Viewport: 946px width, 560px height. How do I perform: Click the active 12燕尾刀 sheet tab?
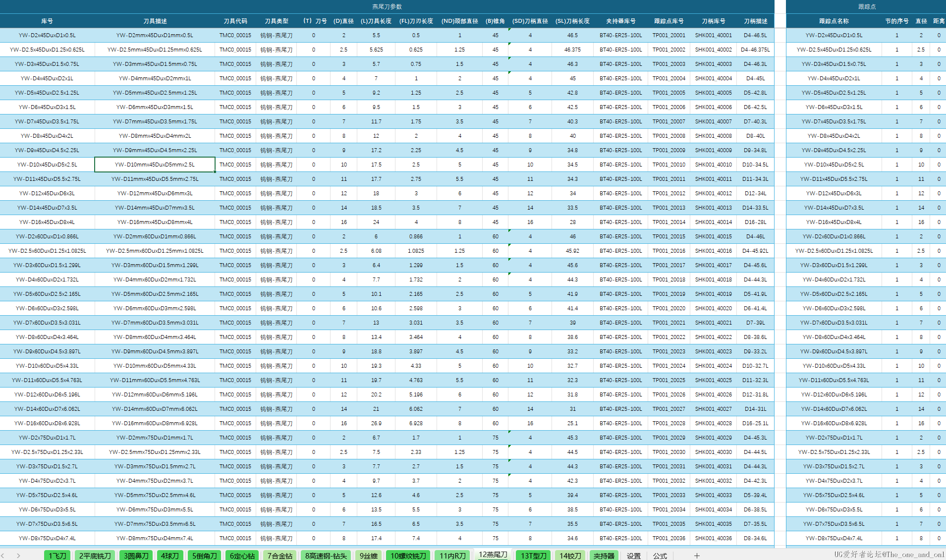(493, 555)
